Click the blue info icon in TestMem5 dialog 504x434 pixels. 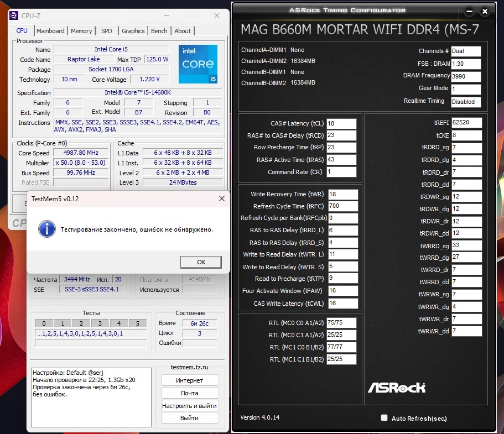coord(47,229)
